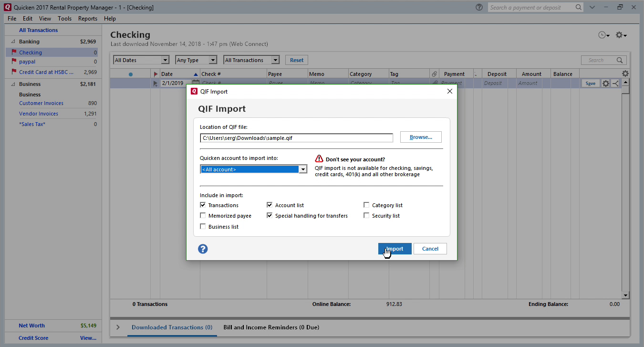The image size is (644, 347).
Task: Click the red warning triangle icon
Action: click(319, 159)
